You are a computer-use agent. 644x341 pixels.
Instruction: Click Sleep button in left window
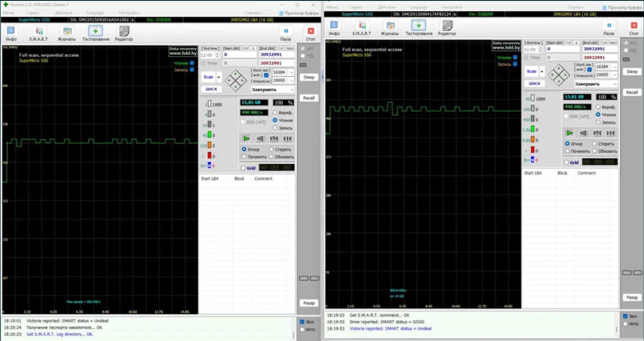309,77
